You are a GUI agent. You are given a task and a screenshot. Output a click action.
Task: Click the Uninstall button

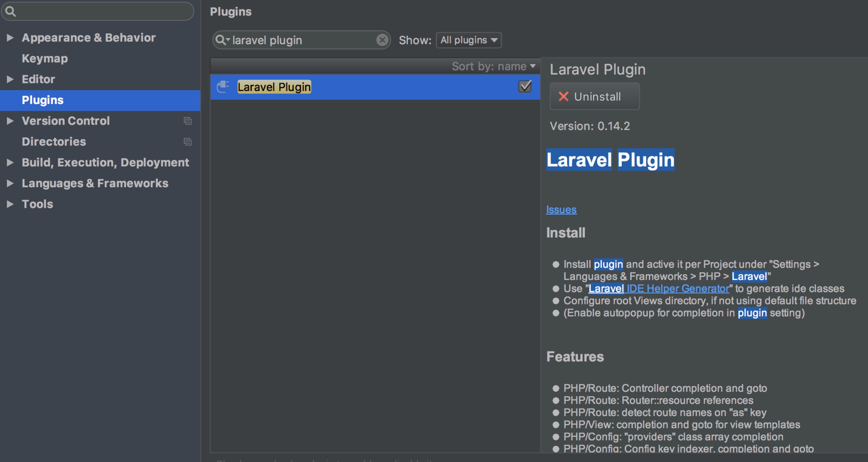[x=594, y=96]
